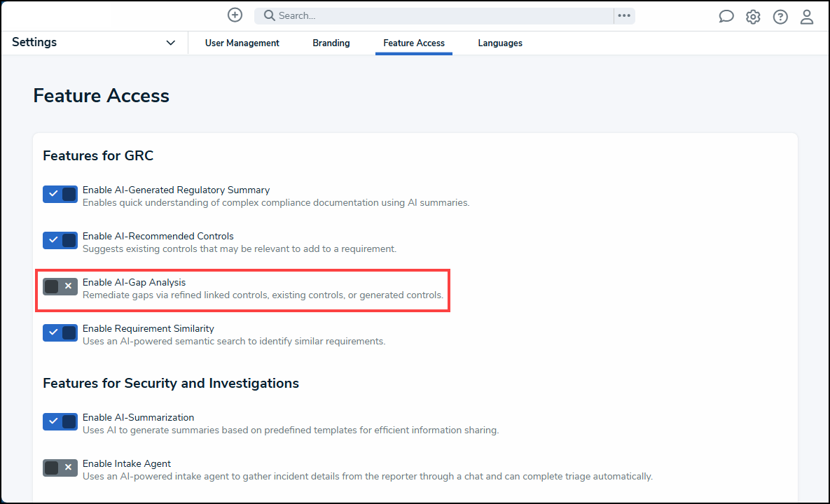
Task: Select the Feature Access tab
Action: [x=414, y=43]
